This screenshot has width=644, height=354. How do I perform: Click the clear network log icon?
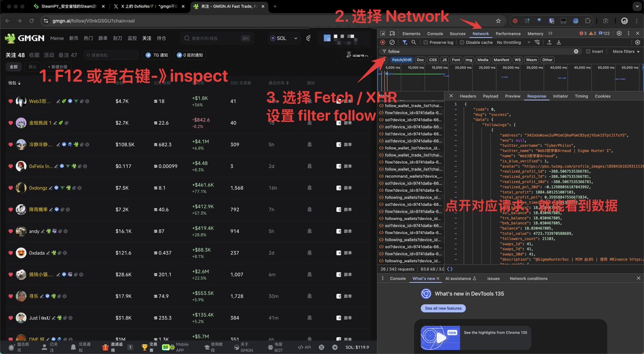(391, 42)
